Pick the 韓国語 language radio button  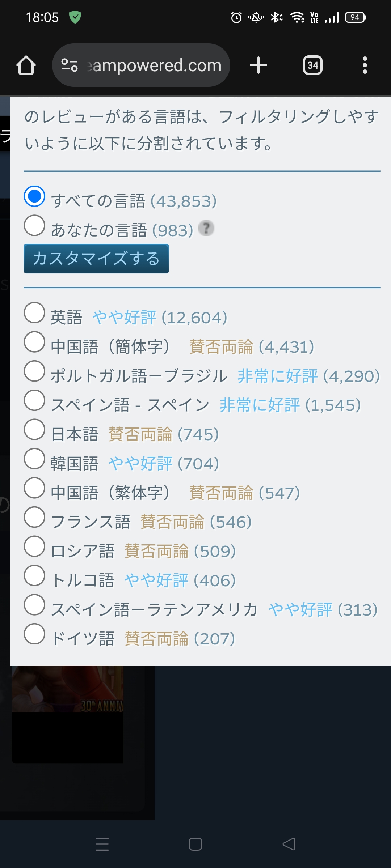pyautogui.click(x=34, y=459)
